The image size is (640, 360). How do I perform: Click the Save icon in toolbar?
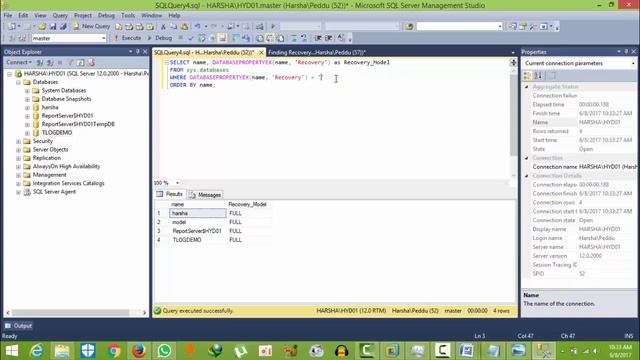coord(53,27)
